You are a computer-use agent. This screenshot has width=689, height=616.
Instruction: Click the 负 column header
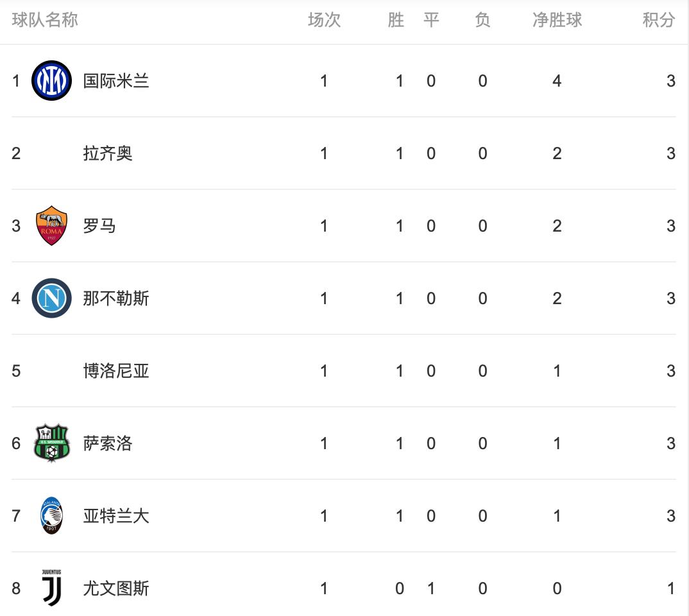pyautogui.click(x=482, y=21)
